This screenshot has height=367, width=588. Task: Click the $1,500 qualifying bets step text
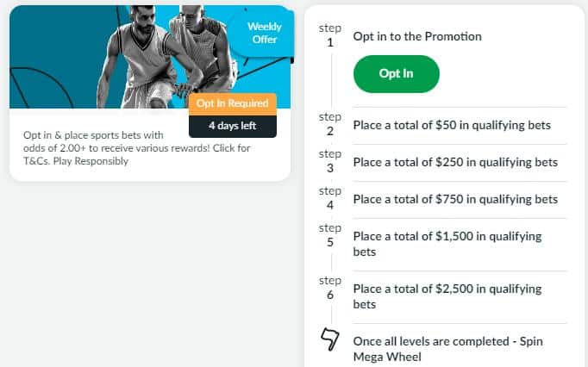point(447,243)
